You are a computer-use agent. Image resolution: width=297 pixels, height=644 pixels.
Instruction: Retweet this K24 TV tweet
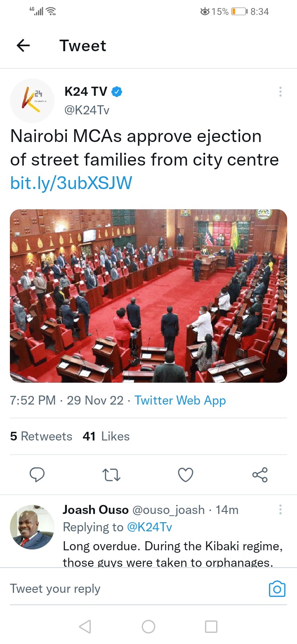pyautogui.click(x=111, y=475)
